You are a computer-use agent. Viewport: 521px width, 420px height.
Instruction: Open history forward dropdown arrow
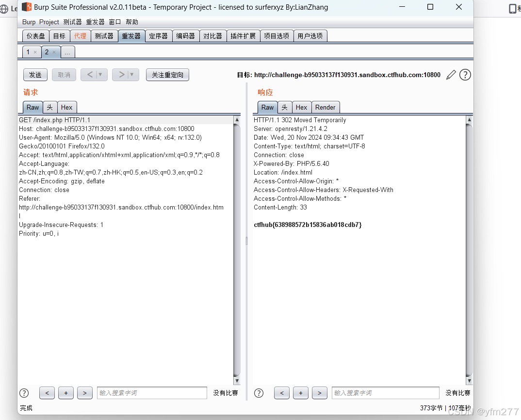click(132, 75)
